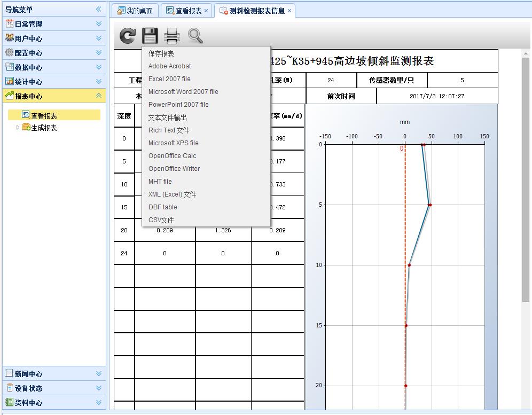532x415 pixels.
Task: Export as Microsoft Word 2007 file
Action: [x=183, y=92]
